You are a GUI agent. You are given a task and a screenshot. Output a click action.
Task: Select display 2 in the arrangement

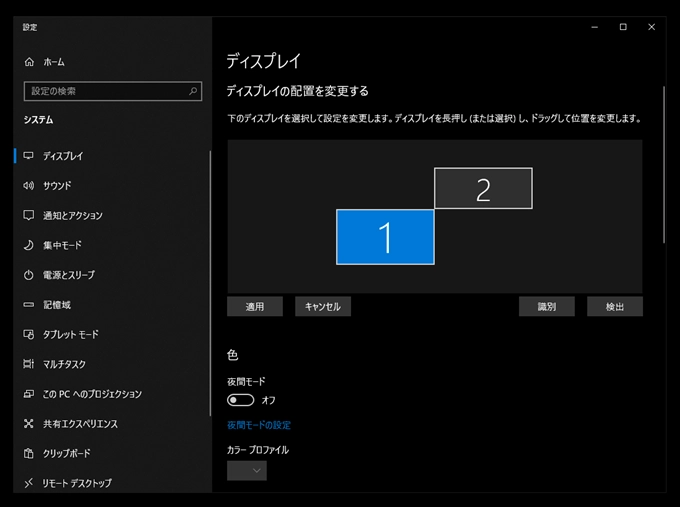[x=483, y=188]
